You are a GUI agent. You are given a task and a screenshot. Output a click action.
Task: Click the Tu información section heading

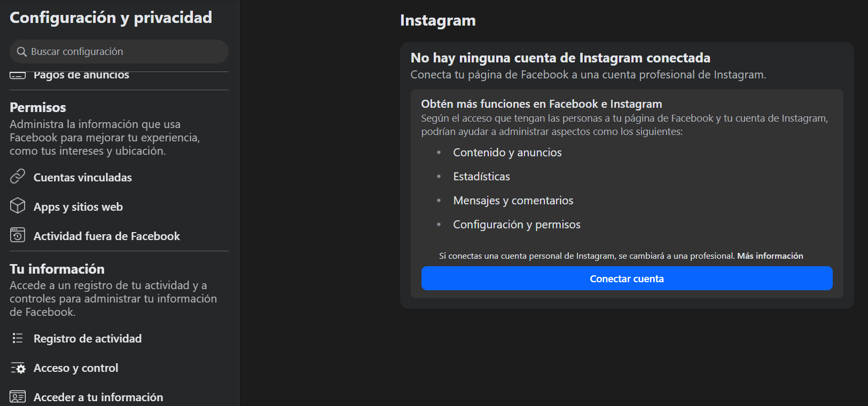pyautogui.click(x=57, y=269)
